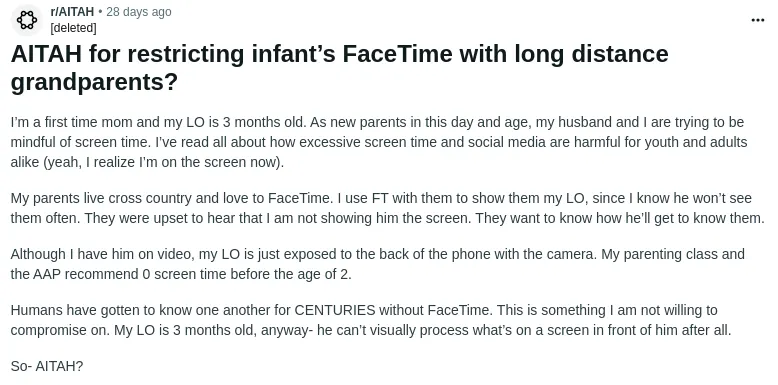Image resolution: width=778 pixels, height=385 pixels.
Task: Click the word "AITAH" starting the title
Action: 46,54
